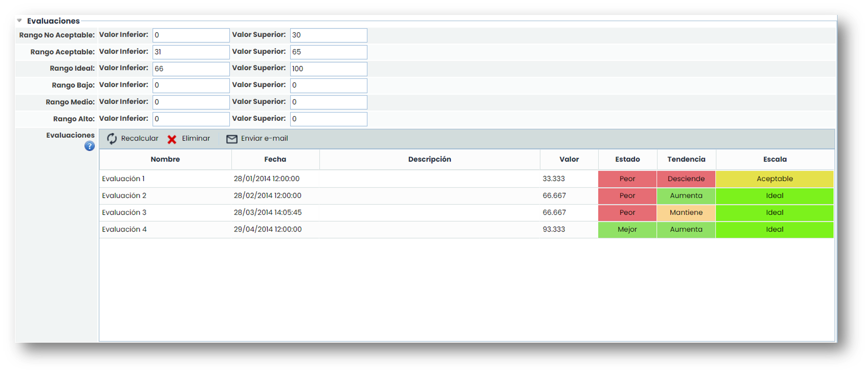Screen dimensions: 868x373
Task: Focus Rango No Aceptable Valor Inferior field
Action: (191, 35)
